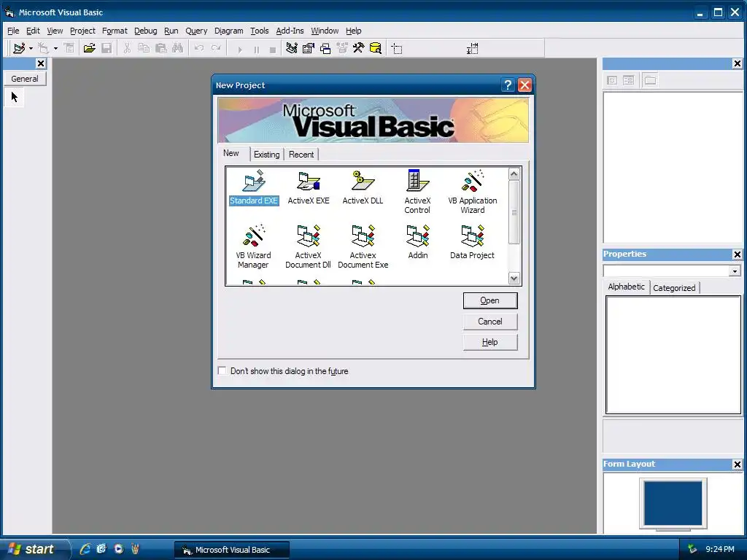Viewport: 747px width, 560px height.
Task: Open the Project menu
Action: (82, 31)
